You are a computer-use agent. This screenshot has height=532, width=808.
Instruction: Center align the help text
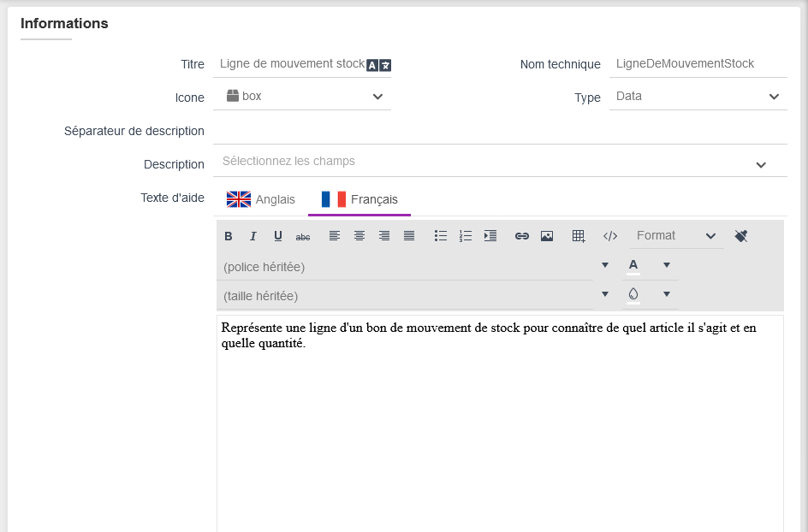[x=359, y=236]
